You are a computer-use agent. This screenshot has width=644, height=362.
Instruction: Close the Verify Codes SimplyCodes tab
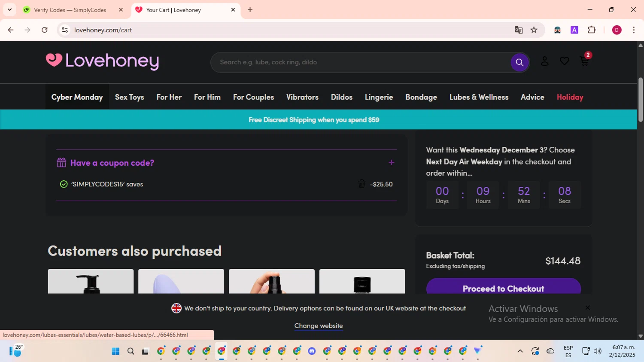[121, 9]
